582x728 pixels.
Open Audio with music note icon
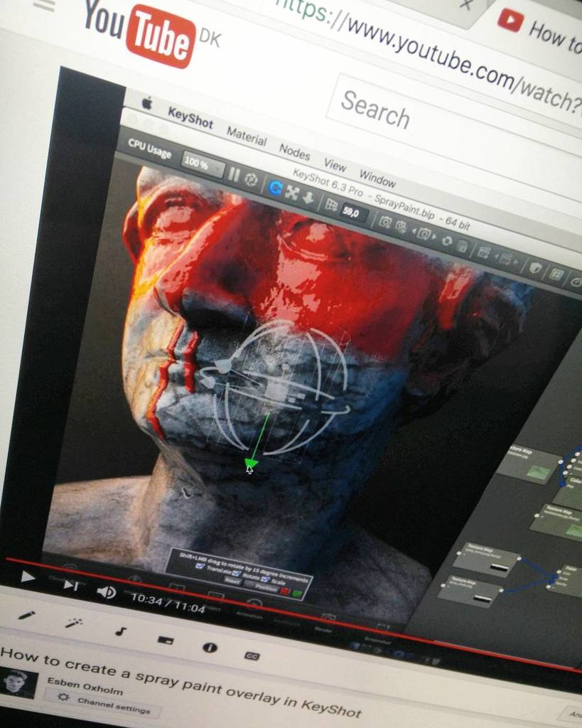coord(120,631)
